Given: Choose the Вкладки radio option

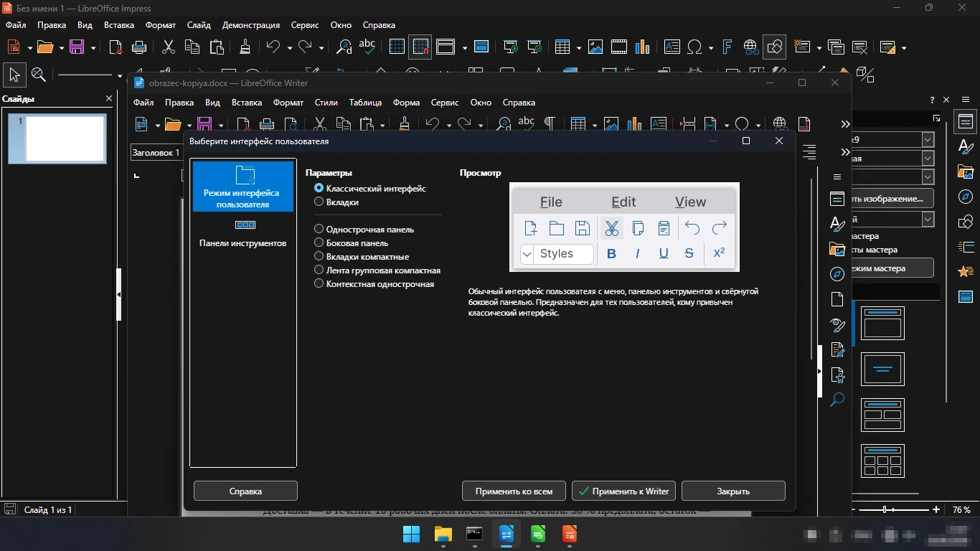Looking at the screenshot, I should [336, 202].
